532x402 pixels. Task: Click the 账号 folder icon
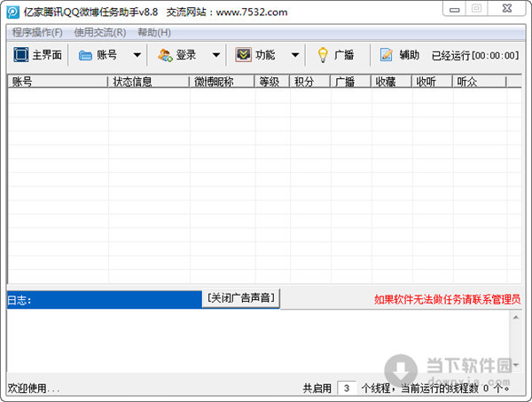(86, 55)
